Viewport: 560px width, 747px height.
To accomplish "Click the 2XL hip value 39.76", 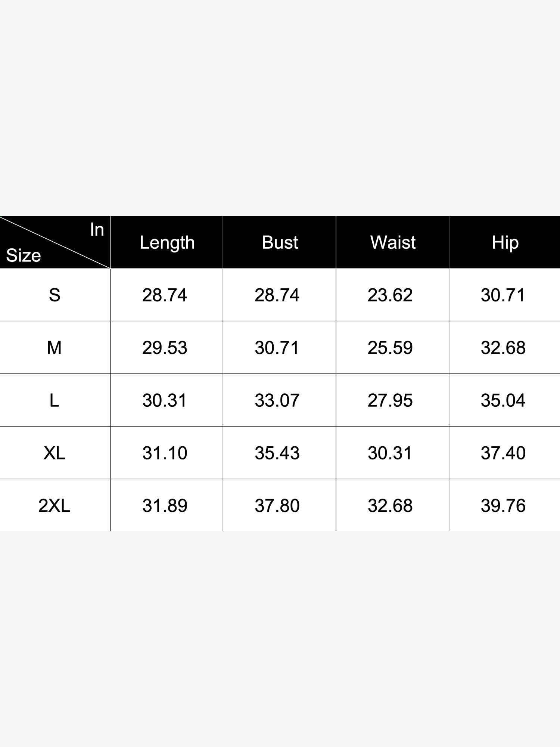I will click(503, 506).
